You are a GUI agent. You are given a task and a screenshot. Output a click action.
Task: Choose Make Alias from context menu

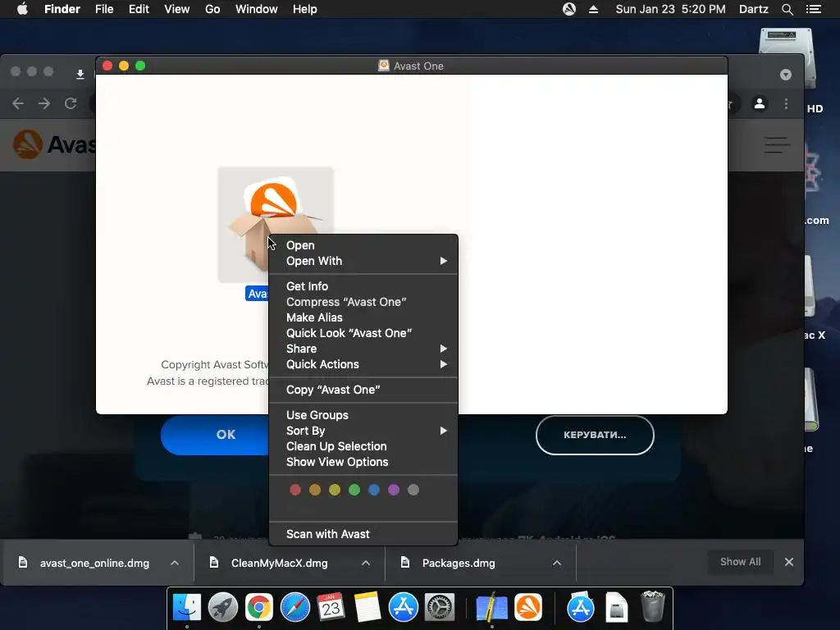[x=363, y=317]
